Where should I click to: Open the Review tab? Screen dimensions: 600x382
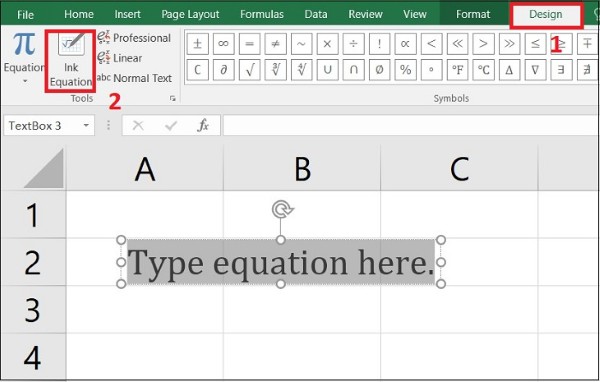click(365, 15)
